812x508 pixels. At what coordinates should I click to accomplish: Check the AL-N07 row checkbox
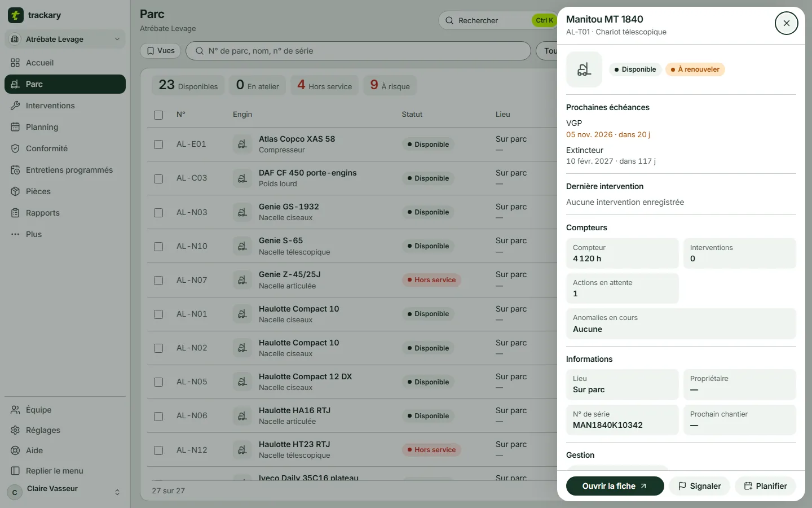158,280
